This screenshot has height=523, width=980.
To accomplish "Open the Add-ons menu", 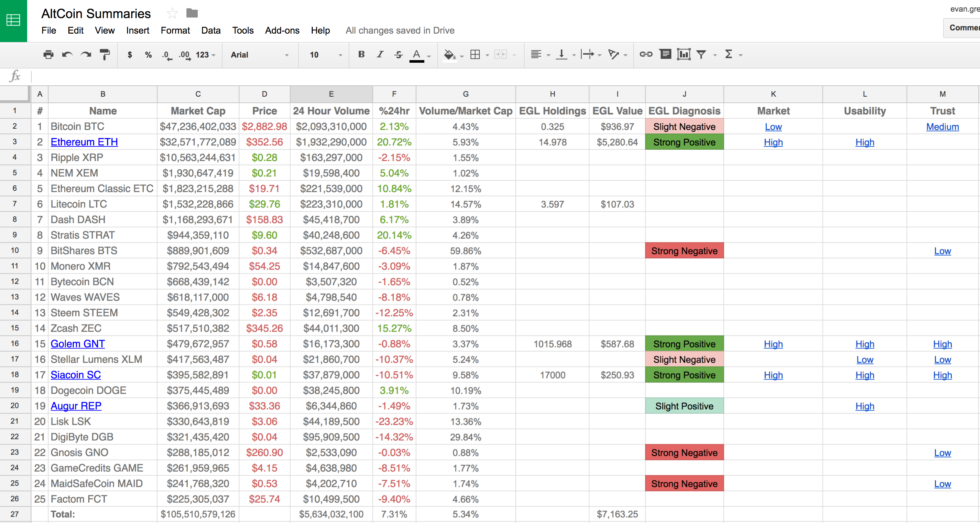I will pyautogui.click(x=282, y=30).
